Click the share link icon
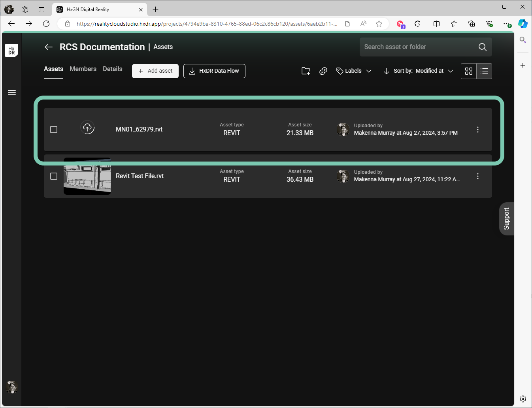The height and width of the screenshot is (408, 532). tap(323, 71)
